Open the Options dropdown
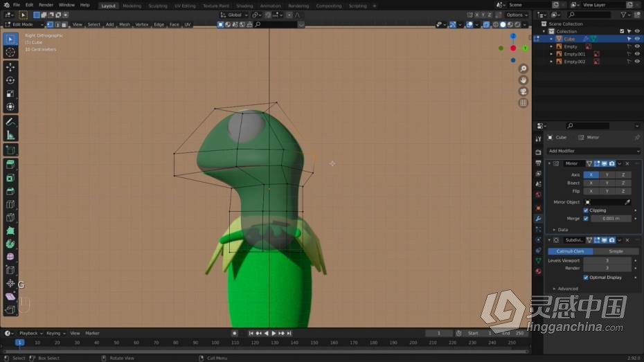The width and height of the screenshot is (644, 362). coord(517,15)
